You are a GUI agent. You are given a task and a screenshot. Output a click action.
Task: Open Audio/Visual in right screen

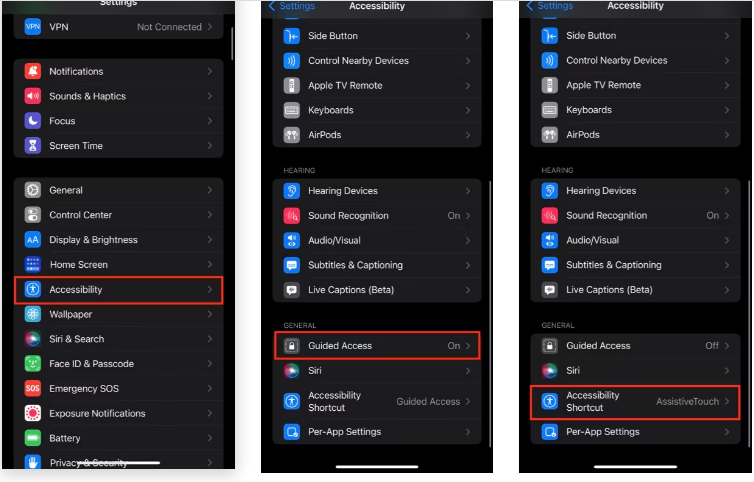coord(635,240)
